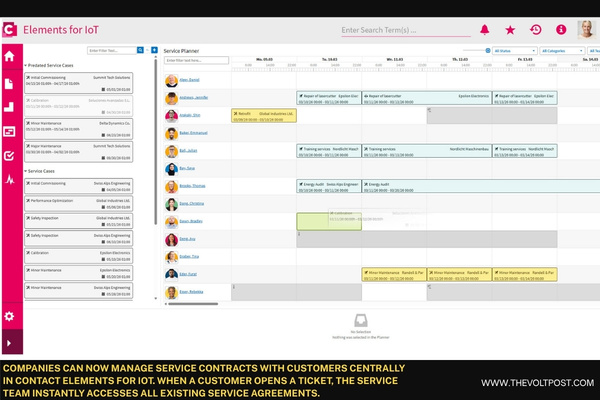Open the Home icon in the sidebar
Screen dimensions: 600x400
click(x=10, y=56)
